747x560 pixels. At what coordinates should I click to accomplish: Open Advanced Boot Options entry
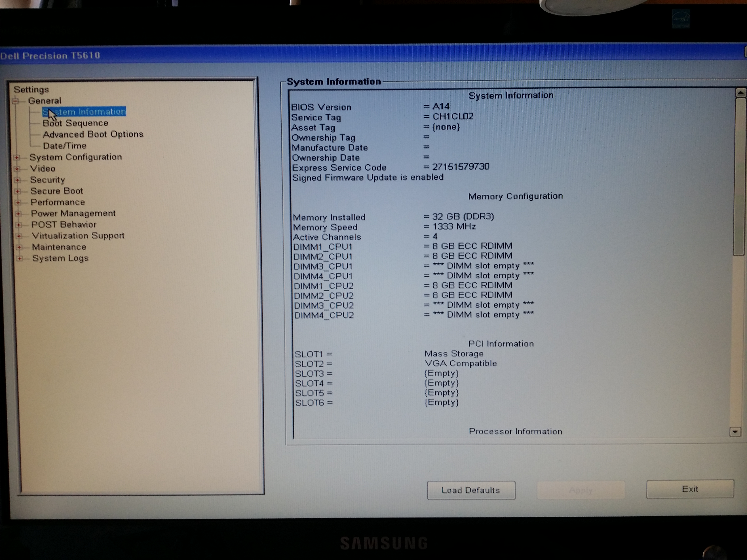pos(93,134)
